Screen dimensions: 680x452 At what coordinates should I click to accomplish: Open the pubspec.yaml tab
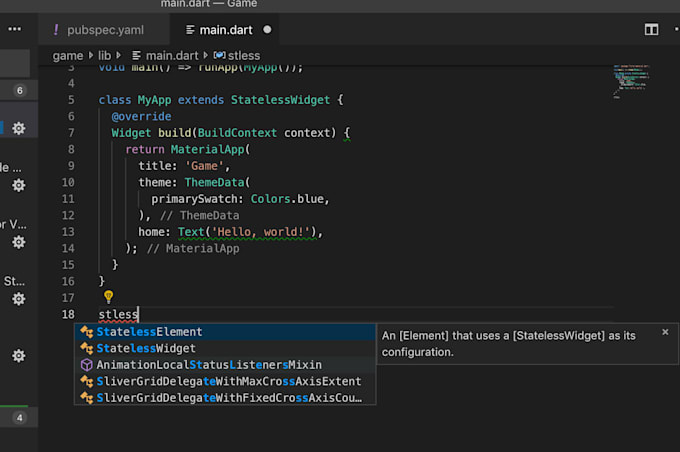coord(103,29)
